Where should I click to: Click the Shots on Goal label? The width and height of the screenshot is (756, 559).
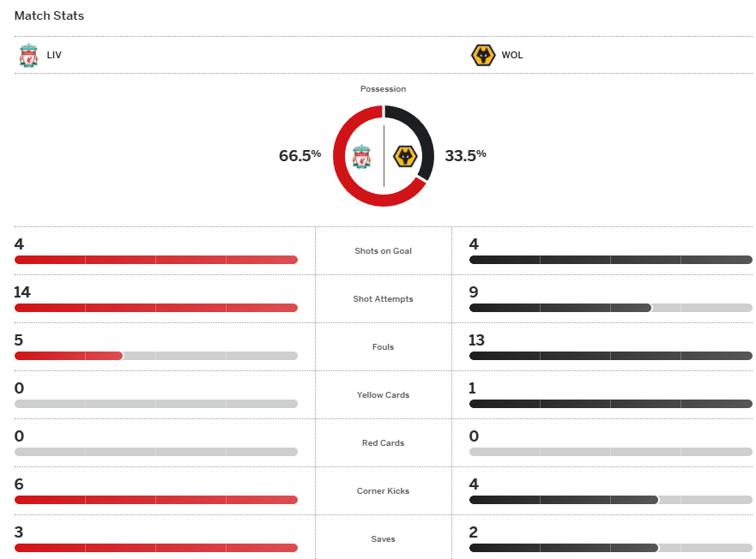[383, 251]
